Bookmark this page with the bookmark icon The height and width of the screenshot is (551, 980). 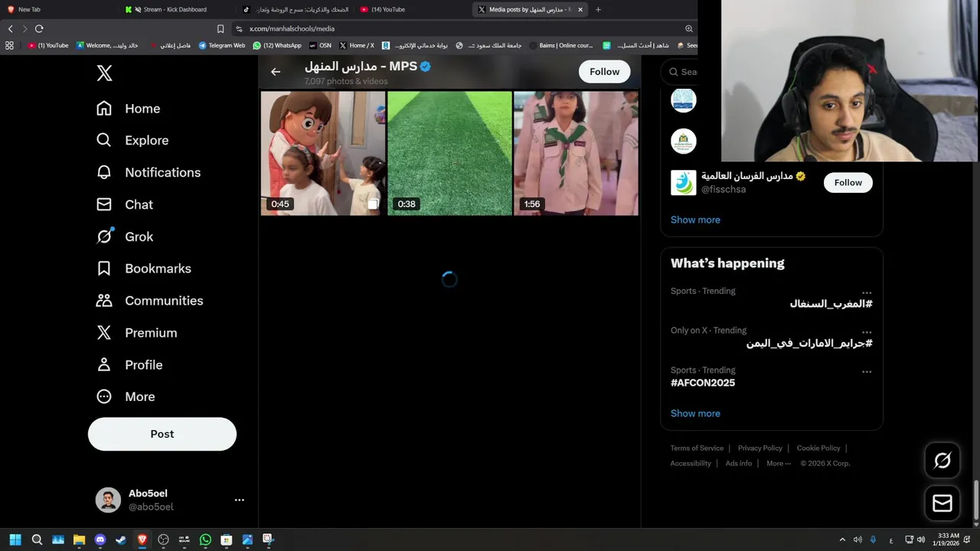point(220,28)
